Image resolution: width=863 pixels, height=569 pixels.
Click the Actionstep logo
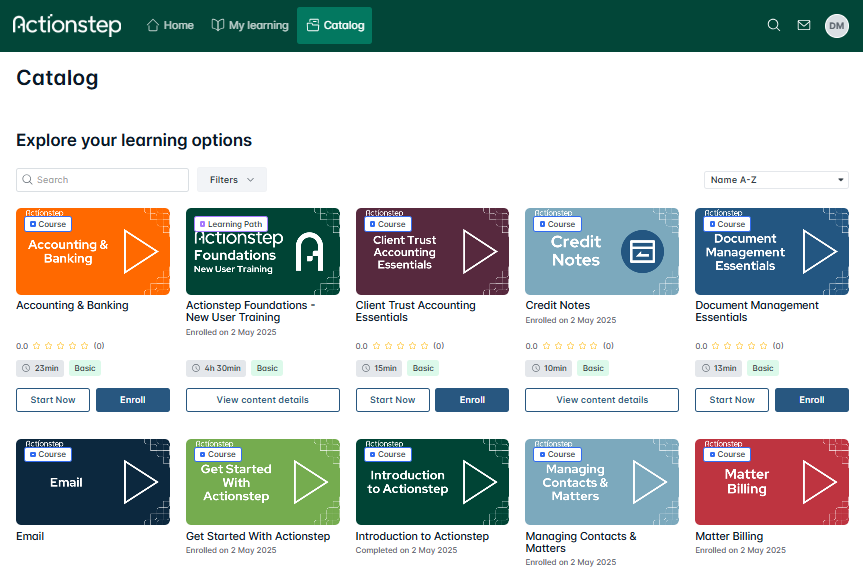[67, 25]
